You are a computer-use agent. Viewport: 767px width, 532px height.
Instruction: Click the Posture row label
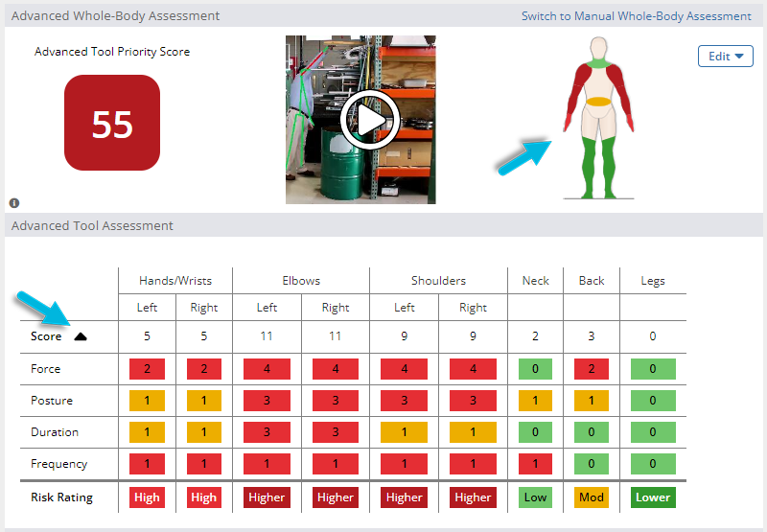pyautogui.click(x=52, y=401)
